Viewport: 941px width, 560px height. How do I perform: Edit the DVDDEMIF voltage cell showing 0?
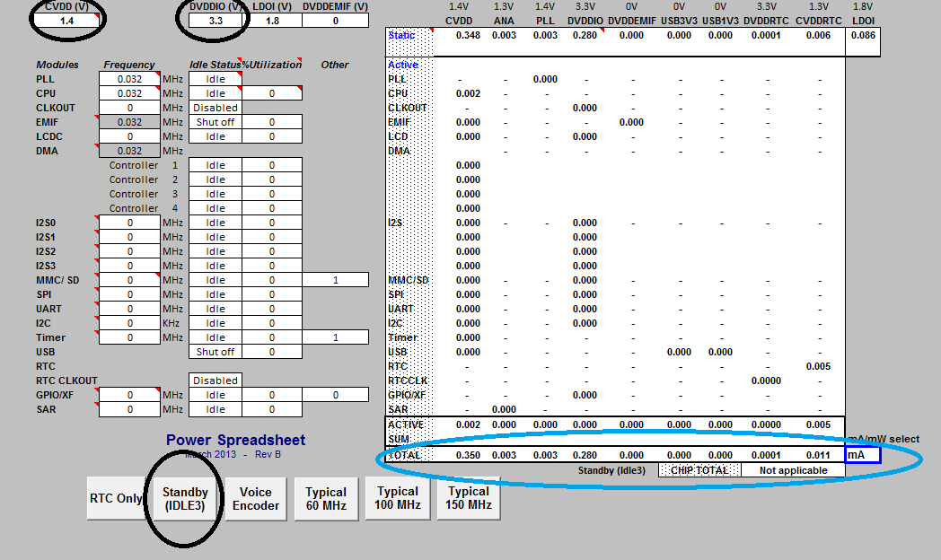click(336, 21)
